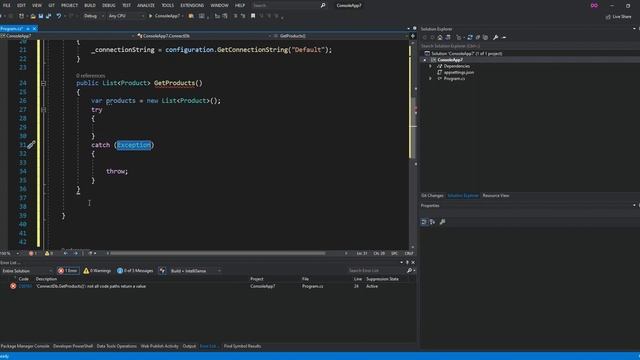The height and width of the screenshot is (360, 640).
Task: Click the '0 references' CodeLens above GetProducts
Action: [90, 76]
